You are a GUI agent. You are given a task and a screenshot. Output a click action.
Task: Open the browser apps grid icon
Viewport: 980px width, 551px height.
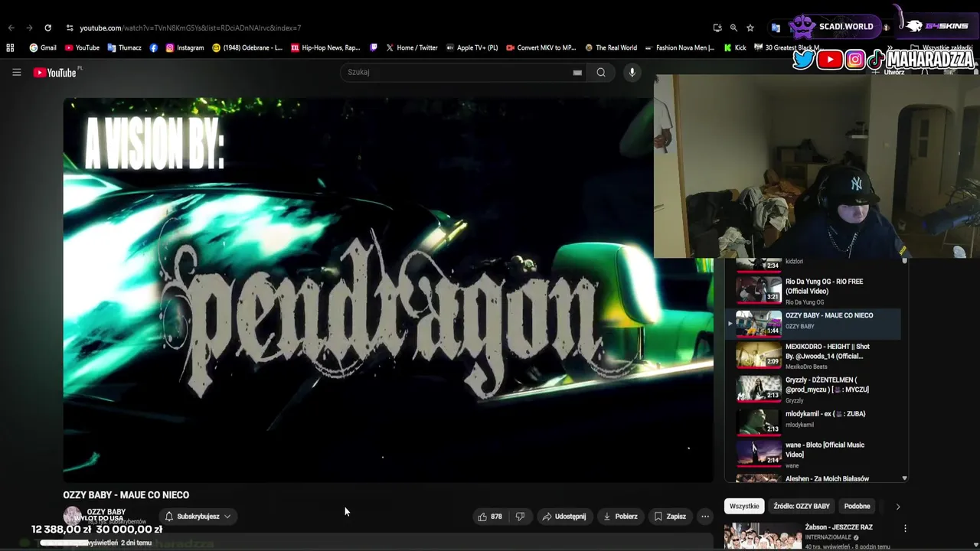pos(10,47)
